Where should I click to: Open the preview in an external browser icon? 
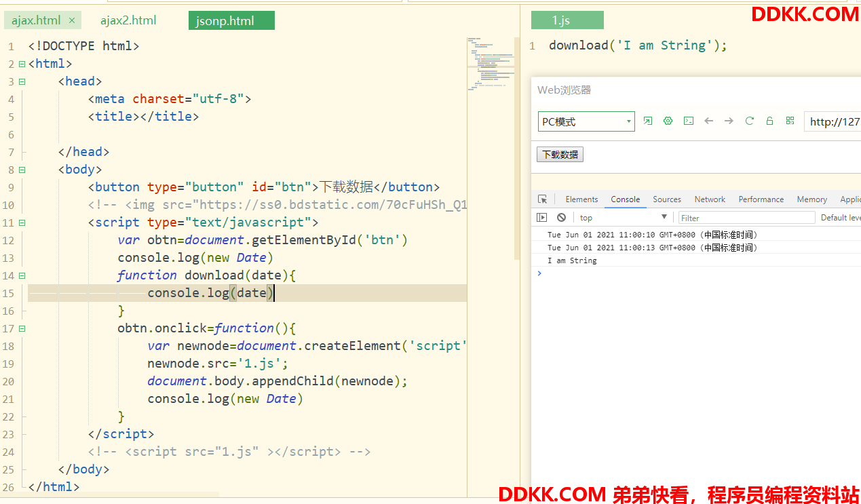pos(648,121)
